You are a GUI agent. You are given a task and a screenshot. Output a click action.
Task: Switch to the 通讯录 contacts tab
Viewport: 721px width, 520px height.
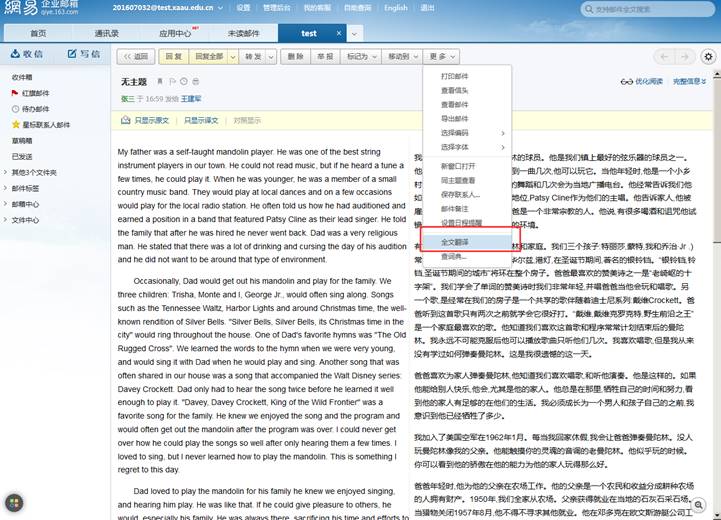[x=107, y=33]
